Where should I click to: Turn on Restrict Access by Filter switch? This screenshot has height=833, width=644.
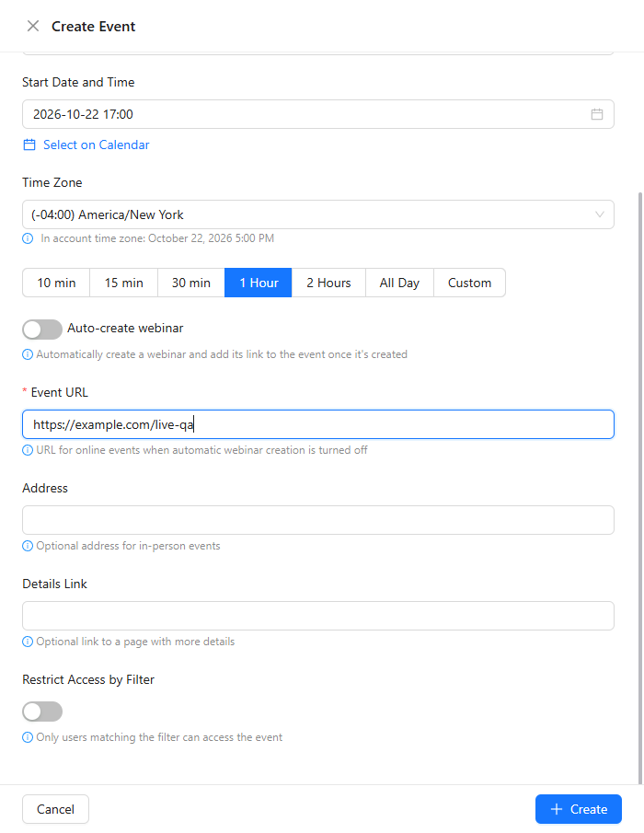point(42,712)
